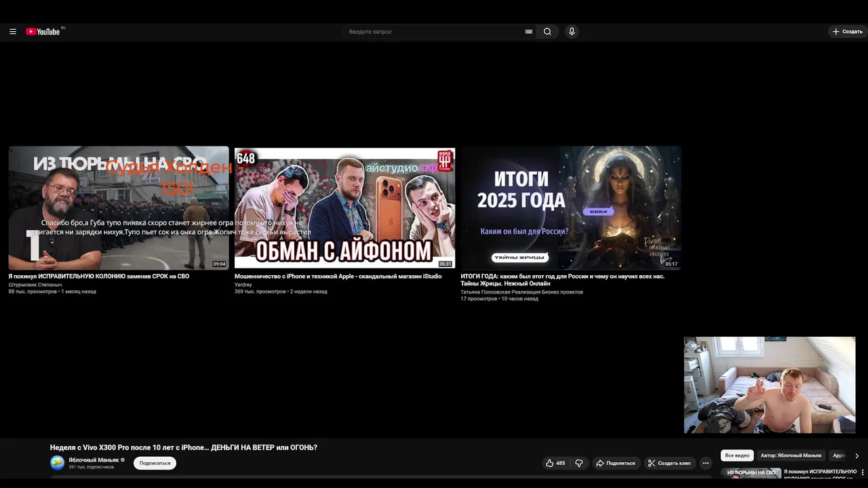This screenshot has height=488, width=868.
Task: Click the 391 тыс. подписчиков count
Action: (91, 467)
